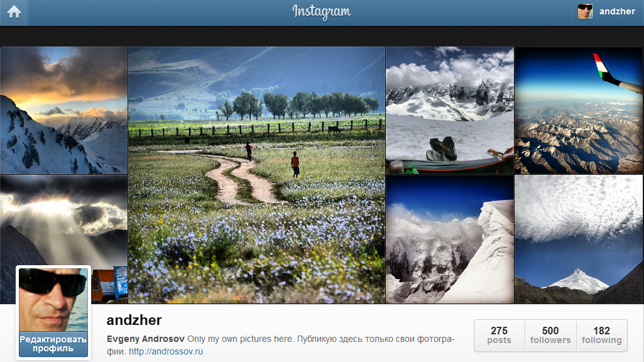Open the flower meadow path photo
This screenshot has width=644, height=362.
tap(257, 175)
